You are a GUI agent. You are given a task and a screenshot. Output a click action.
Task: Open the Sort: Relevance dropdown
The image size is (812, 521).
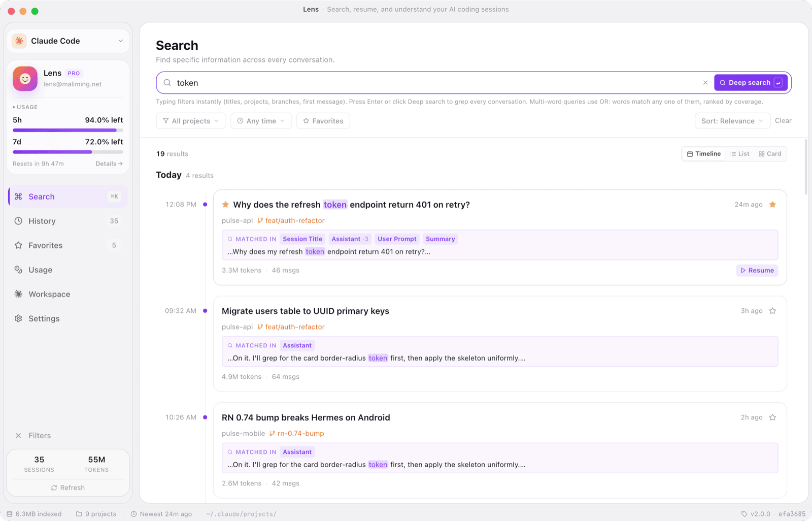click(x=732, y=121)
